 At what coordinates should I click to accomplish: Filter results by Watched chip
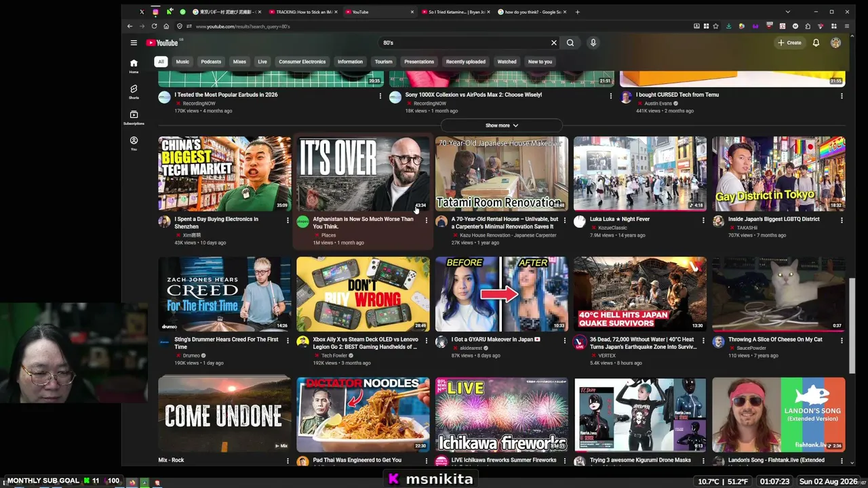click(x=507, y=62)
